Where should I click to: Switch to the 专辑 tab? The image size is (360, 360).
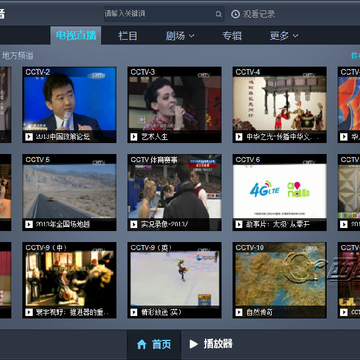232,36
